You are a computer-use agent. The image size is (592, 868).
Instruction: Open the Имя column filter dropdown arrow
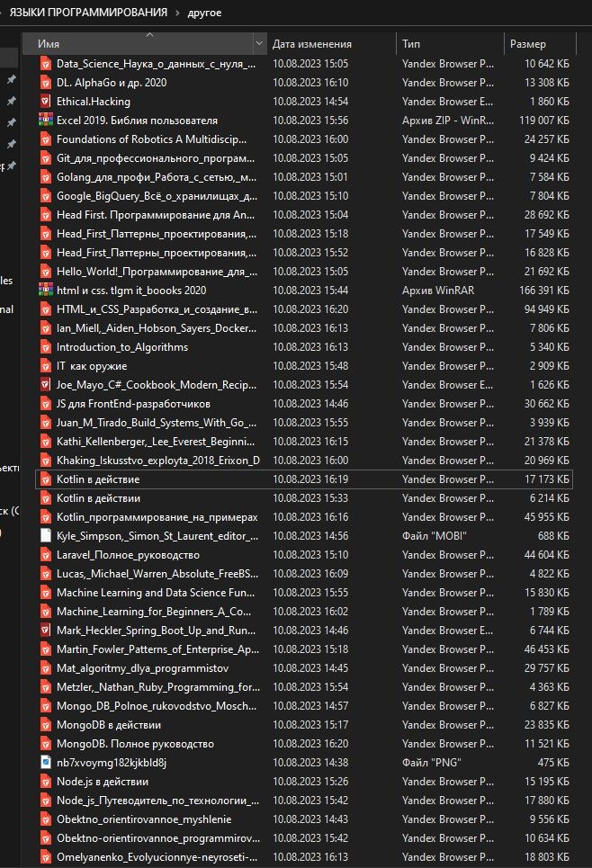point(259,43)
